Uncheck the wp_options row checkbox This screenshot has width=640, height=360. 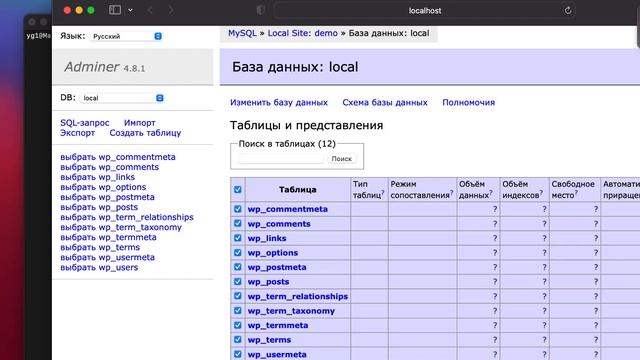pyautogui.click(x=238, y=253)
